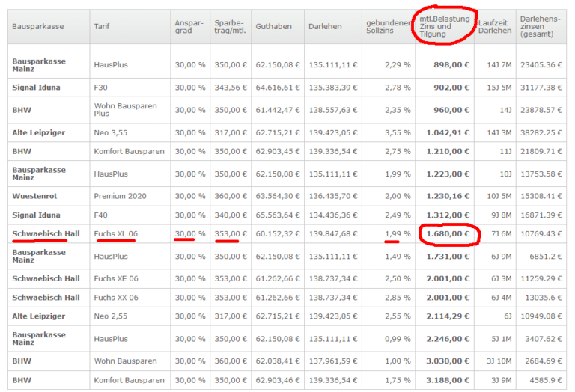Image resolution: width=575 pixels, height=392 pixels.
Task: Select the 64.616,61 € Guthaben cell
Action: click(278, 88)
